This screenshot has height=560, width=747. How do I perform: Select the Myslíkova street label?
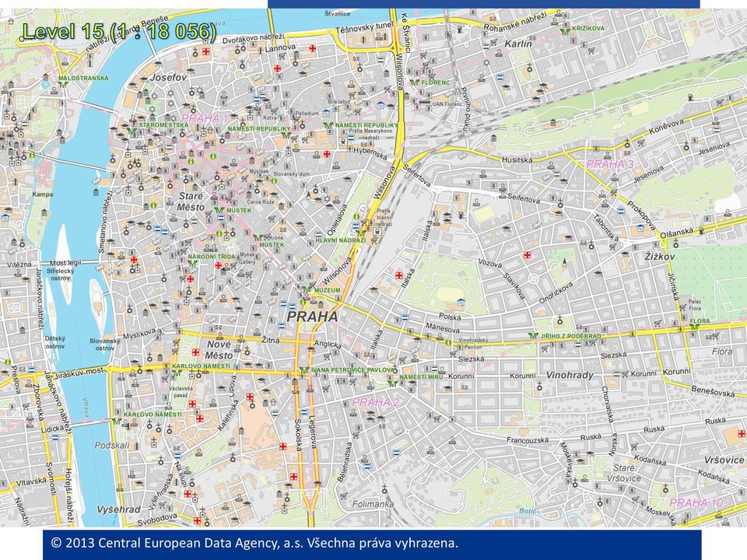[139, 334]
